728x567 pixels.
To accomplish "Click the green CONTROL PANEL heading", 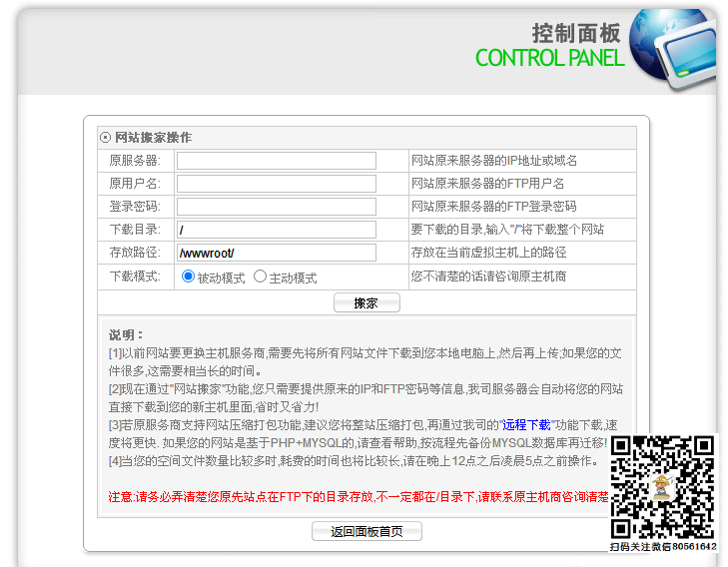I will (x=549, y=58).
